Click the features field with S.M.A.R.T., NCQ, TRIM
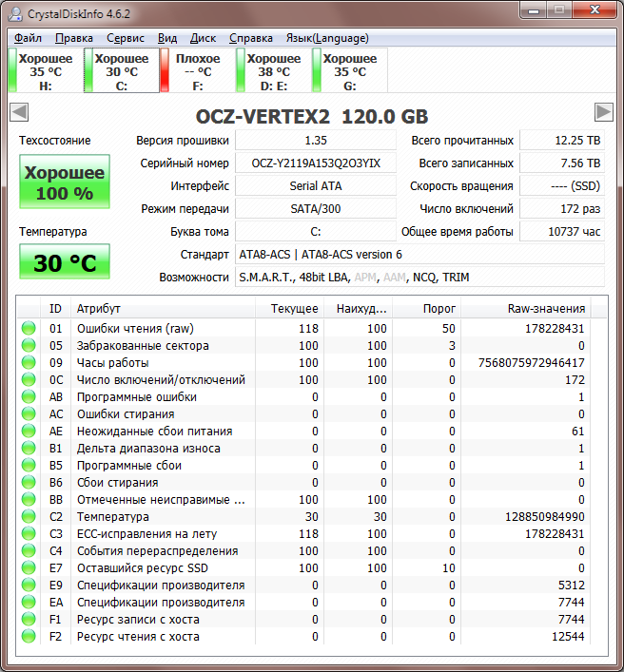624x672 pixels. pos(419,278)
